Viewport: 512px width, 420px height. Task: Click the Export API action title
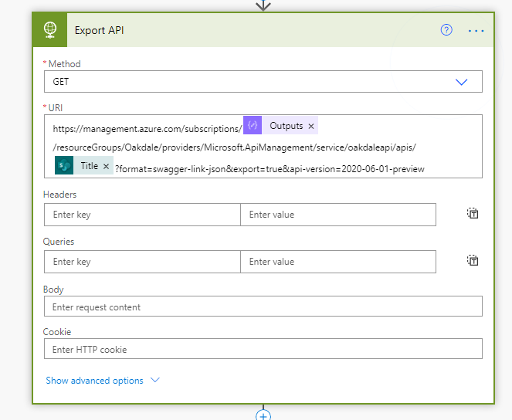click(x=100, y=30)
